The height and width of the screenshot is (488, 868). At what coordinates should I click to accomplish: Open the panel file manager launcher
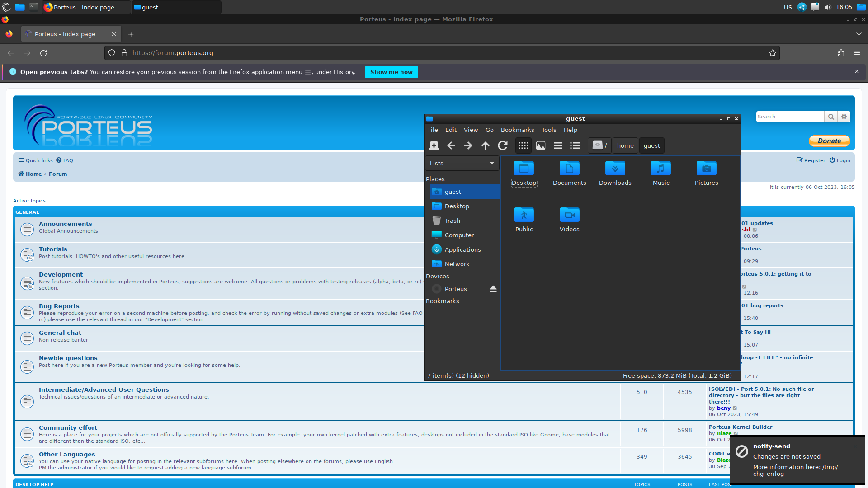pos(20,7)
